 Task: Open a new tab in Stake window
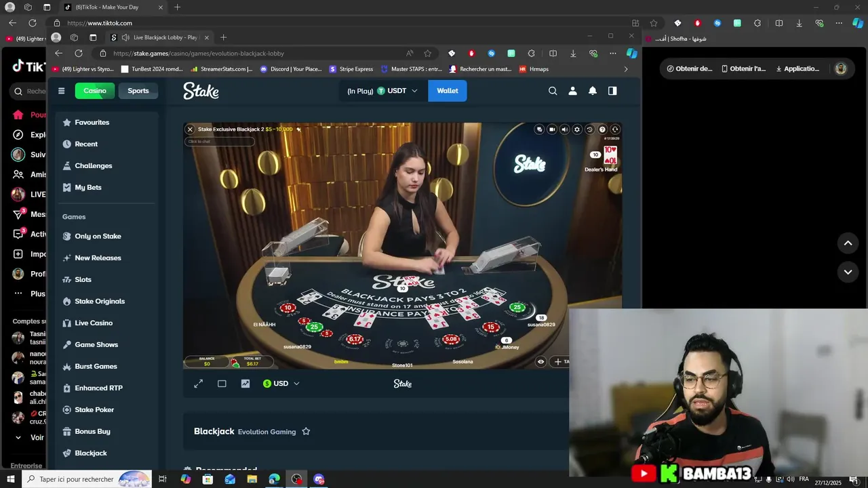(x=224, y=37)
